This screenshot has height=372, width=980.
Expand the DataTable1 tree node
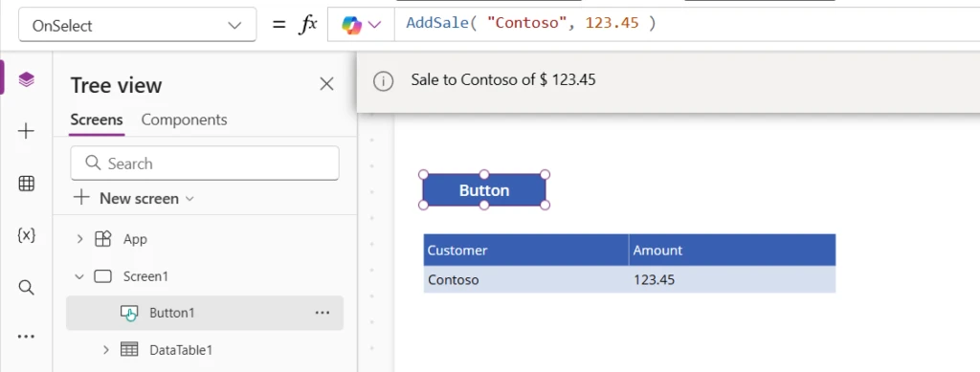pyautogui.click(x=105, y=350)
